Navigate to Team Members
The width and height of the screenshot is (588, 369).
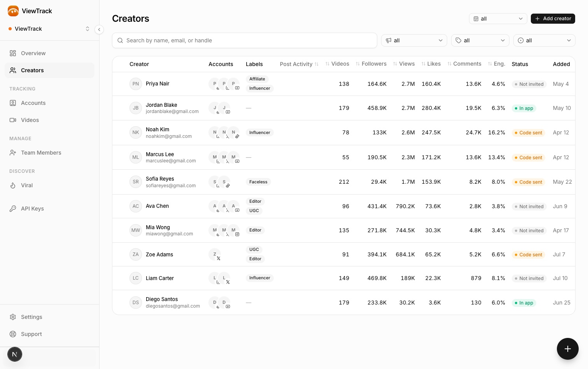point(49,153)
